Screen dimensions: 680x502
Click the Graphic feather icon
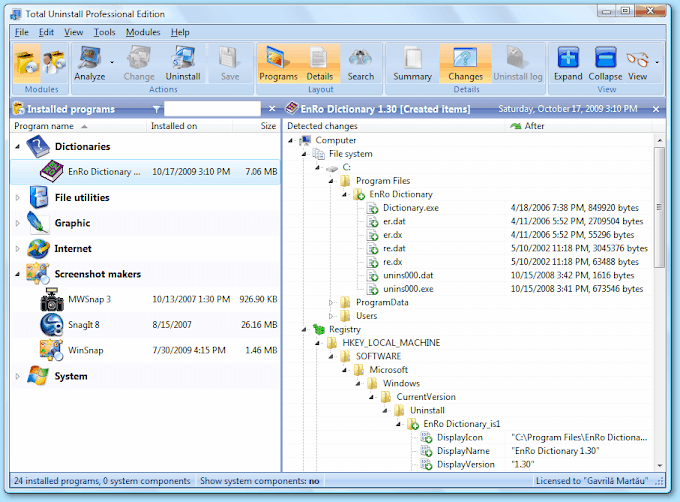(x=38, y=223)
